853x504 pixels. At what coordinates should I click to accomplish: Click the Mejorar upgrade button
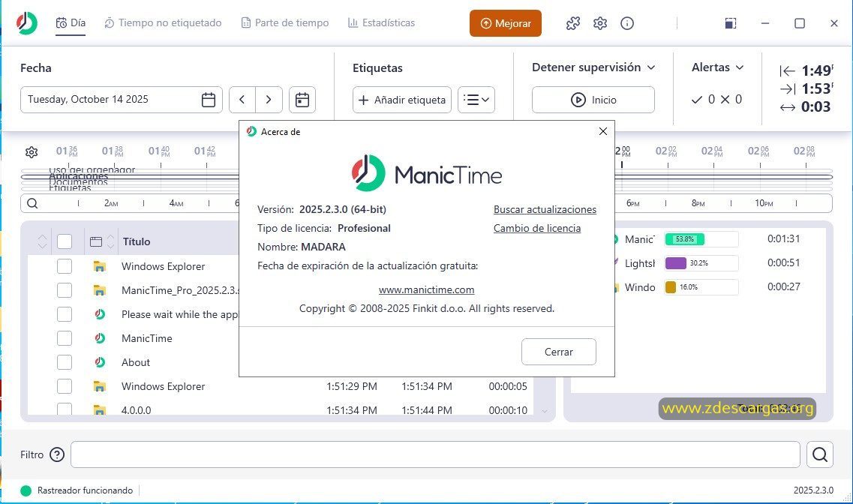tap(506, 23)
